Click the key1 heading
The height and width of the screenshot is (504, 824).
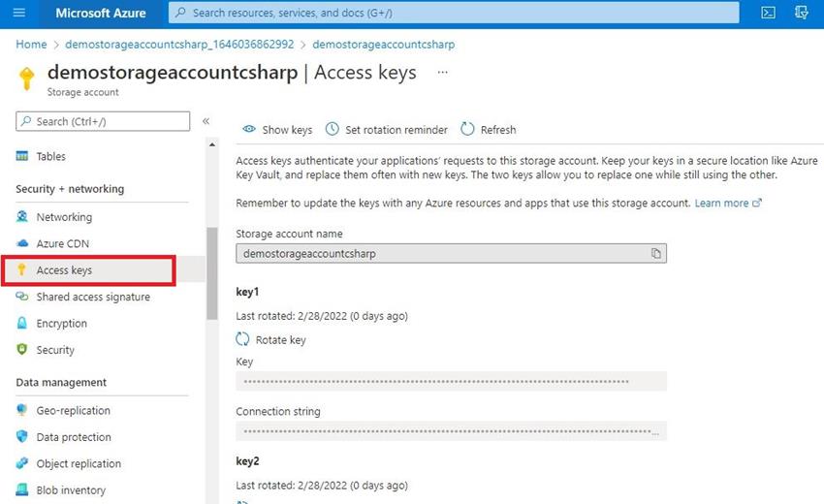tap(247, 292)
